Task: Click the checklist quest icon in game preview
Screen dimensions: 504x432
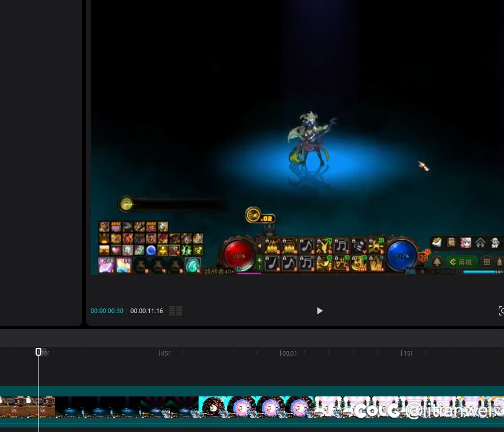Action: click(x=437, y=242)
